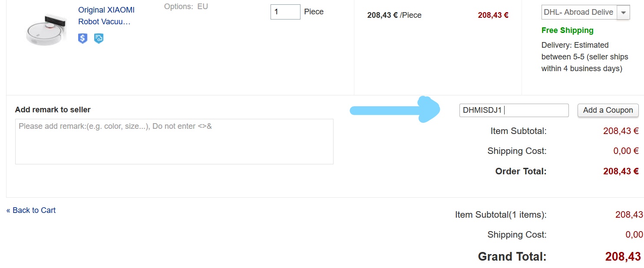Click the large blue arrow pointing at coupon field
644x268 pixels.
click(395, 110)
